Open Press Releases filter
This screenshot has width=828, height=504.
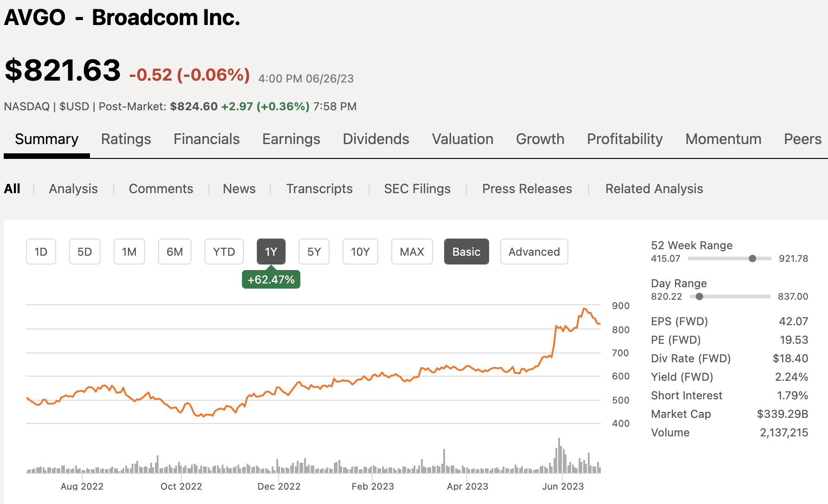pyautogui.click(x=527, y=189)
